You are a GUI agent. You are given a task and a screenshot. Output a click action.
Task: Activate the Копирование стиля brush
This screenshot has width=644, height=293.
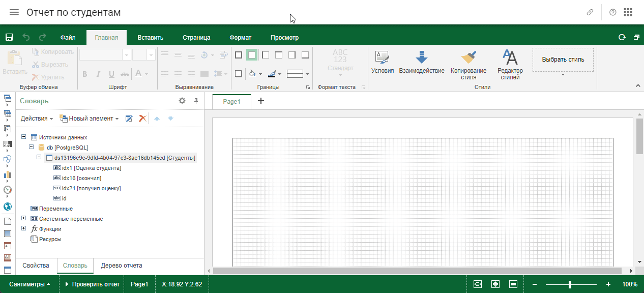click(x=469, y=65)
